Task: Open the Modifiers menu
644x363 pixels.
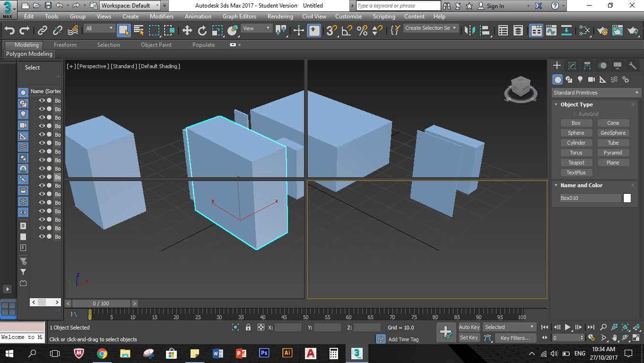Action: click(x=161, y=17)
